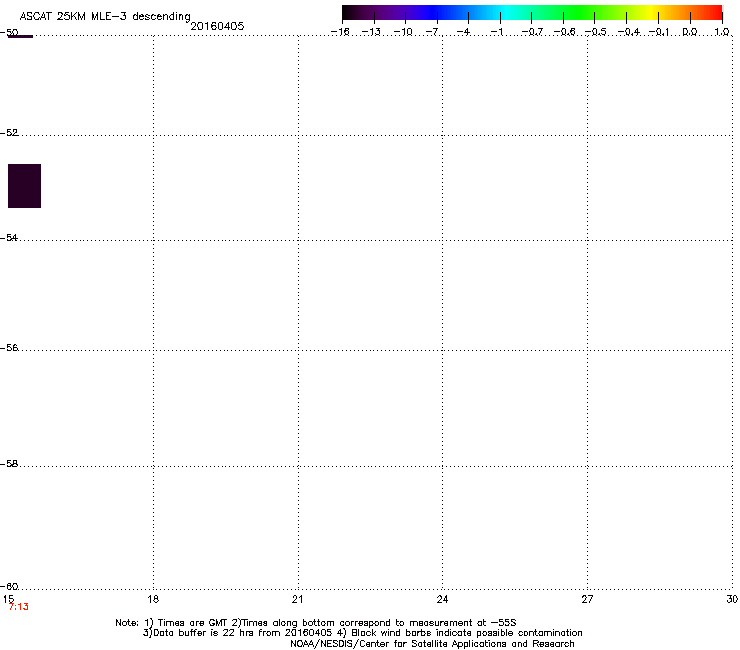Click the 1.0 value on the color scale
This screenshot has width=740, height=650.
pos(722,32)
